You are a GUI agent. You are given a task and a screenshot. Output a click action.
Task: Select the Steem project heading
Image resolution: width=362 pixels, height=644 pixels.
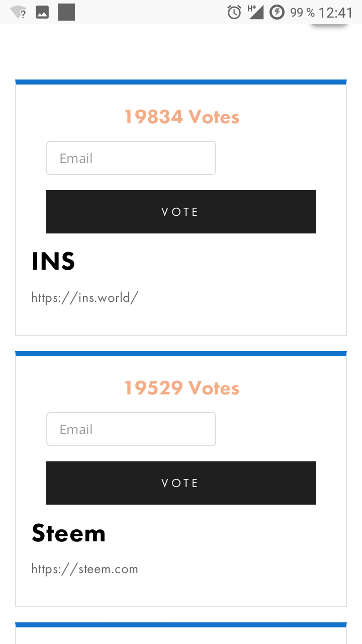click(x=69, y=533)
